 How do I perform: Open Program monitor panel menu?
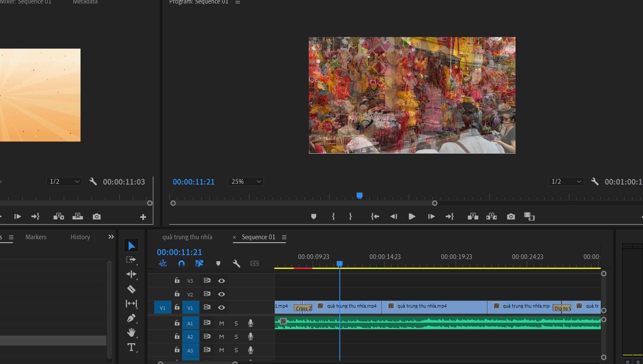pos(238,2)
